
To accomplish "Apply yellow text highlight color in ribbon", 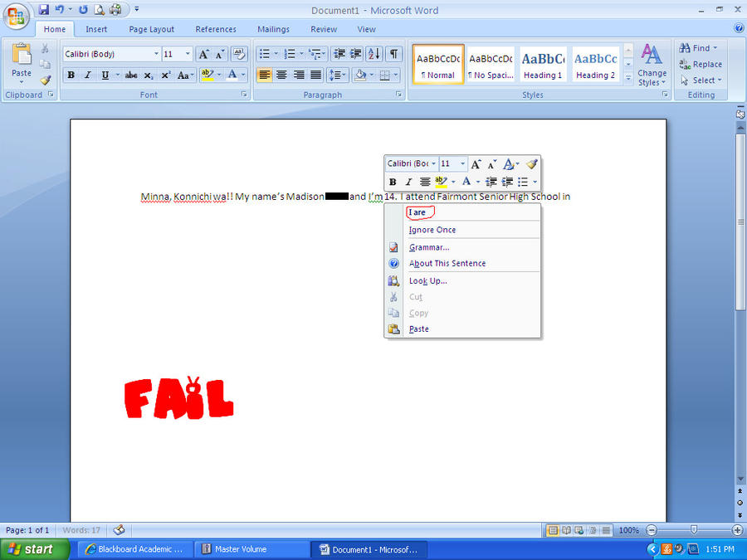I will coord(207,75).
